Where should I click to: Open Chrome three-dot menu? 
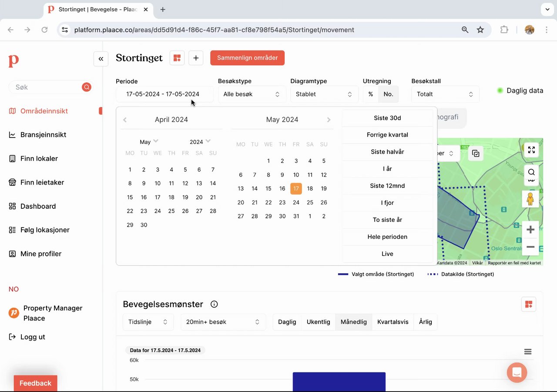[546, 30]
